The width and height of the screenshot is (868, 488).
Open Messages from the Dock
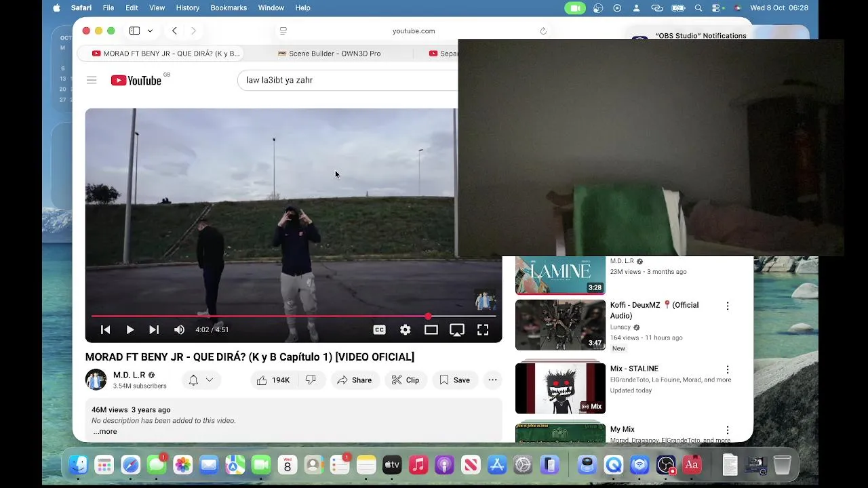(157, 464)
